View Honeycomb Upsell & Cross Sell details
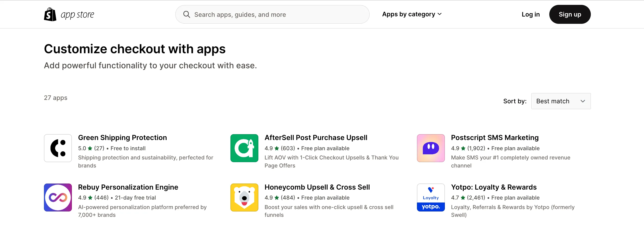The height and width of the screenshot is (228, 644). pyautogui.click(x=317, y=187)
